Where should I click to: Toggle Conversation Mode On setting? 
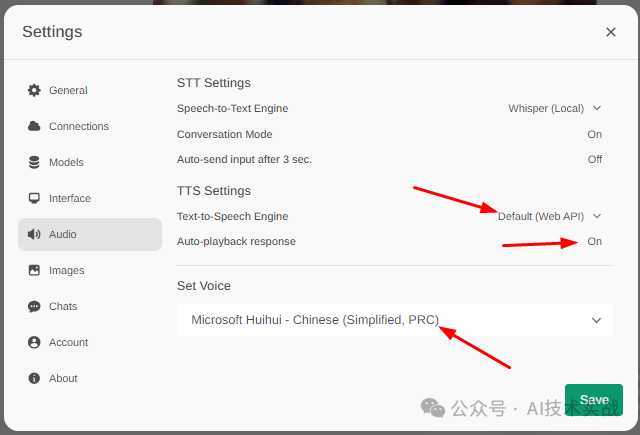pyautogui.click(x=595, y=134)
